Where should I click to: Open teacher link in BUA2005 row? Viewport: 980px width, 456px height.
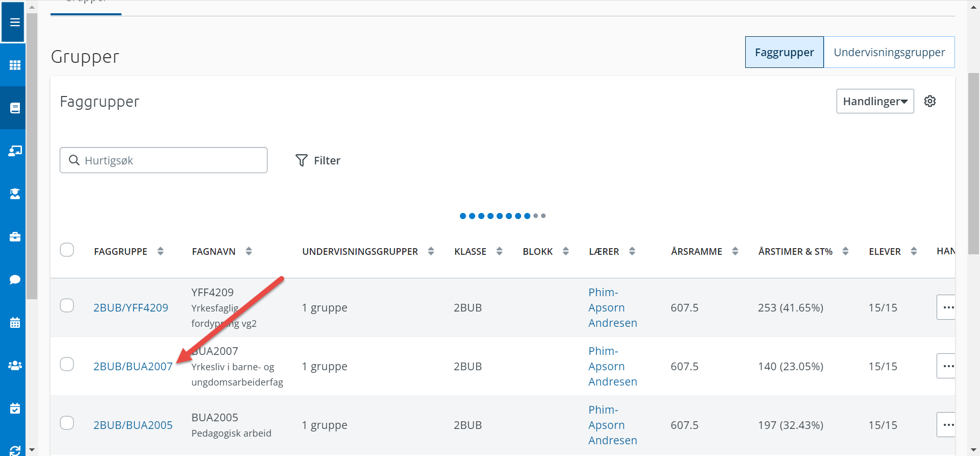click(x=612, y=425)
